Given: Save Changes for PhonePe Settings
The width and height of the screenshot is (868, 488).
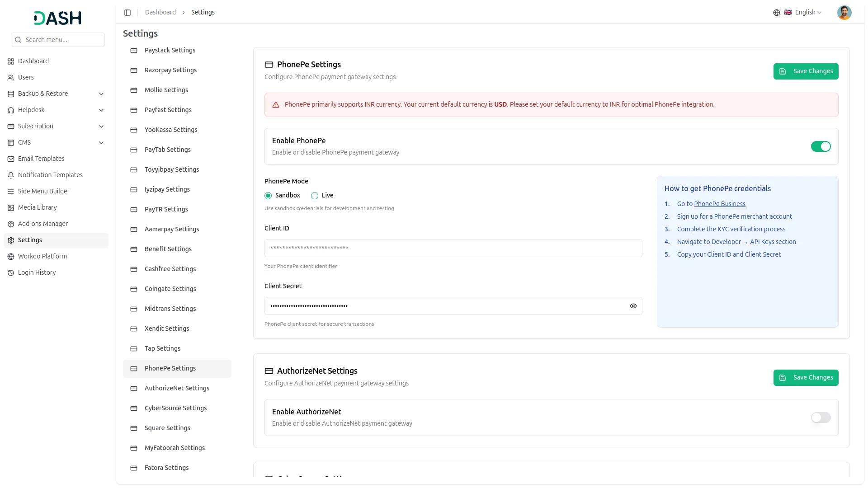Looking at the screenshot, I should click(806, 71).
